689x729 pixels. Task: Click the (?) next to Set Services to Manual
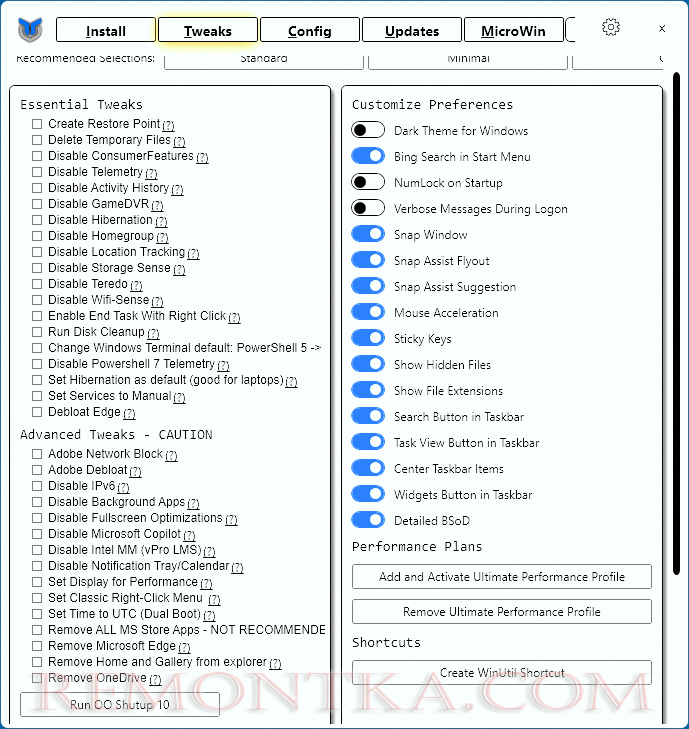tap(179, 397)
